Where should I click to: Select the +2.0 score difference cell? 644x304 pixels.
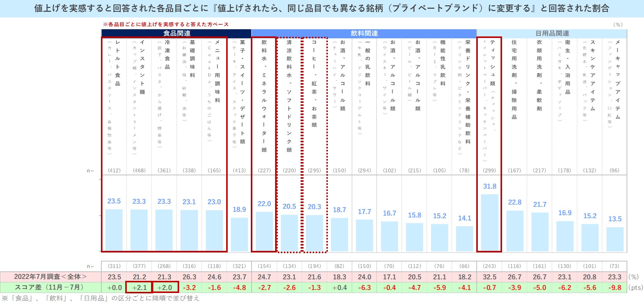[164, 288]
